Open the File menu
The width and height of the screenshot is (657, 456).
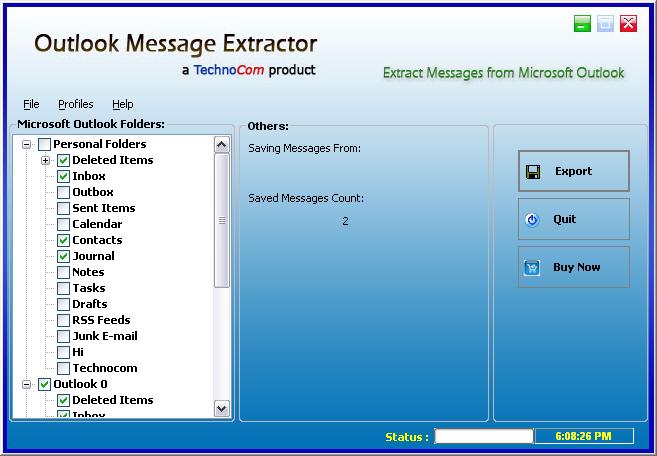pyautogui.click(x=31, y=104)
